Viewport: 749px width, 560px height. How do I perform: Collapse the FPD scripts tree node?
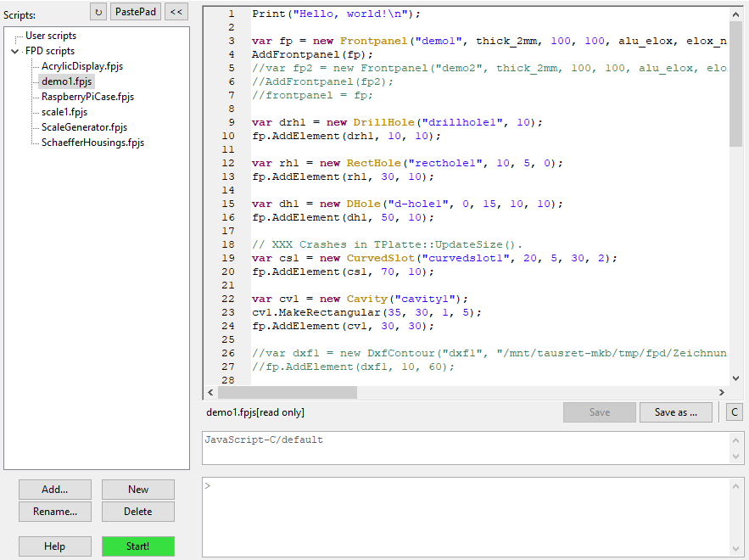[x=15, y=51]
